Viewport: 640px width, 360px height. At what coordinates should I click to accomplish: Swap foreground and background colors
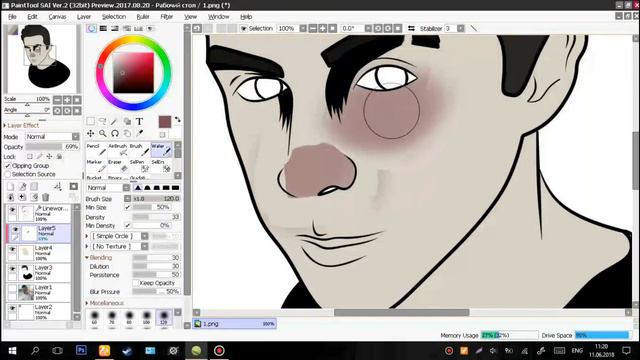coord(178,120)
